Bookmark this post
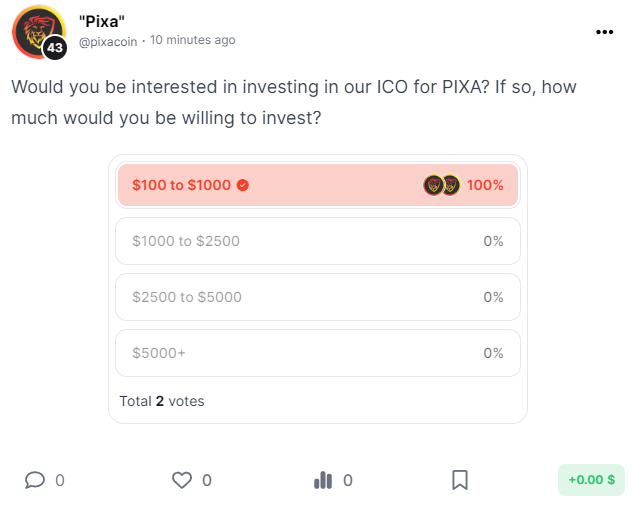The width and height of the screenshot is (632, 508). [x=460, y=480]
